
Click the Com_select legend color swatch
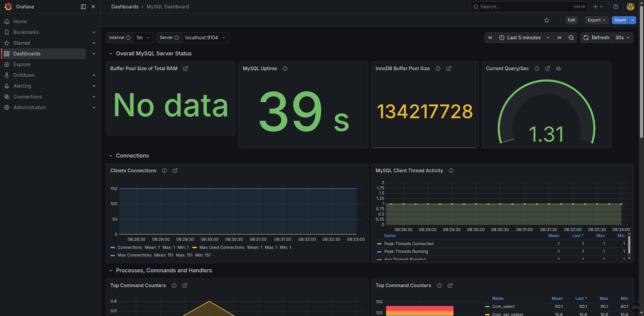point(487,307)
